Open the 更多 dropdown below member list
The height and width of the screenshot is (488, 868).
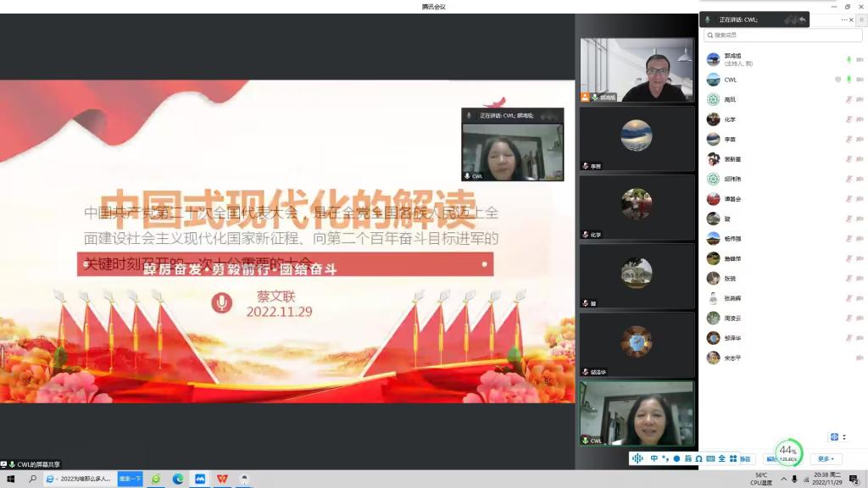[x=826, y=458]
